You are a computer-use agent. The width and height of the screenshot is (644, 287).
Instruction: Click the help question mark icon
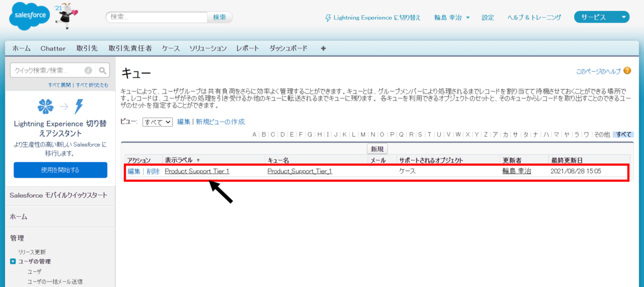coord(627,71)
